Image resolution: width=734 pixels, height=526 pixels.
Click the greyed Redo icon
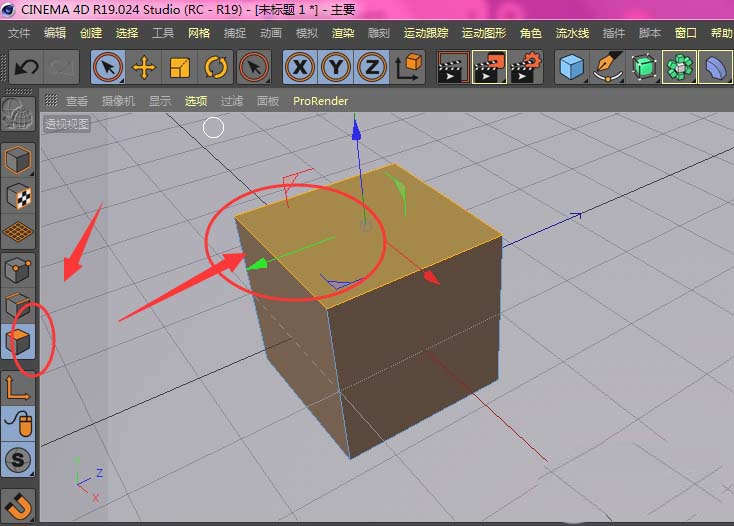click(x=61, y=67)
